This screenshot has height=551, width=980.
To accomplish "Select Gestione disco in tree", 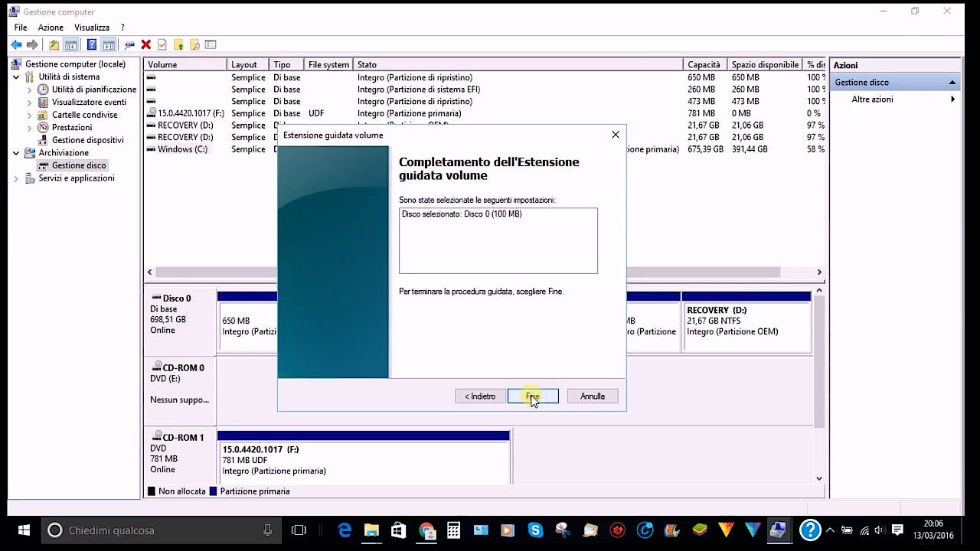I will click(x=79, y=165).
